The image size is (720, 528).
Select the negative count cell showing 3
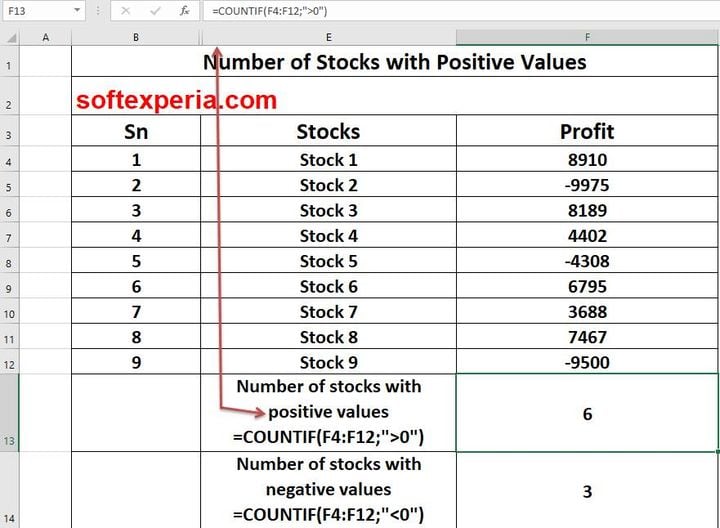pyautogui.click(x=587, y=490)
